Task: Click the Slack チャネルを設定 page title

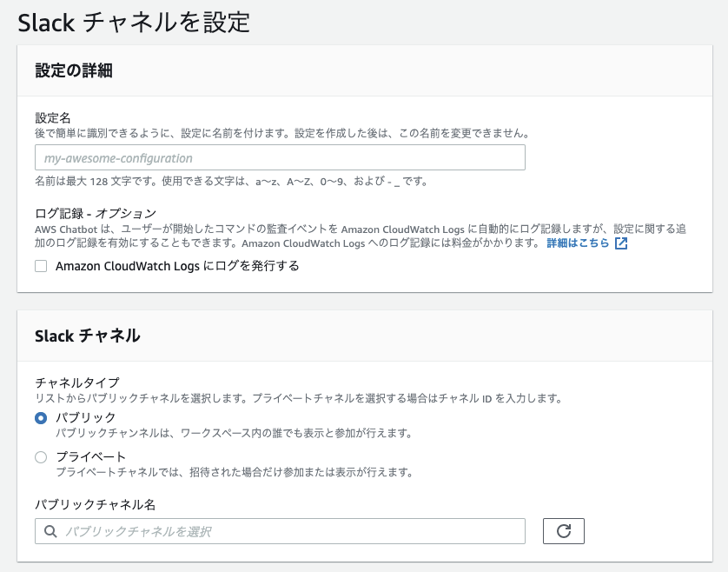Action: [134, 23]
